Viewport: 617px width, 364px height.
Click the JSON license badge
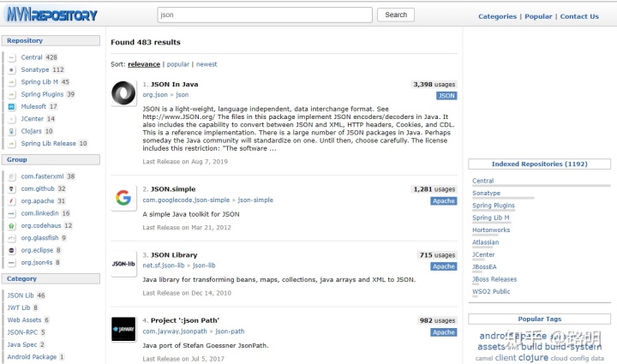click(x=446, y=96)
